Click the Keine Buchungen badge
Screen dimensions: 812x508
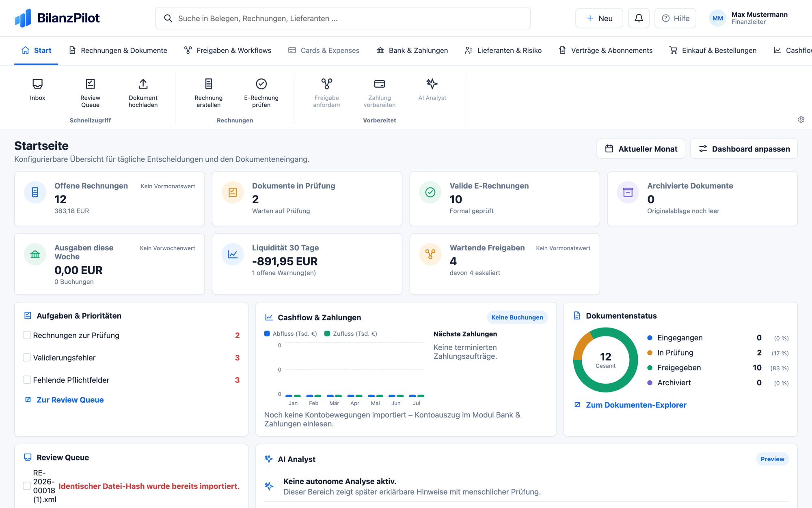pos(517,317)
